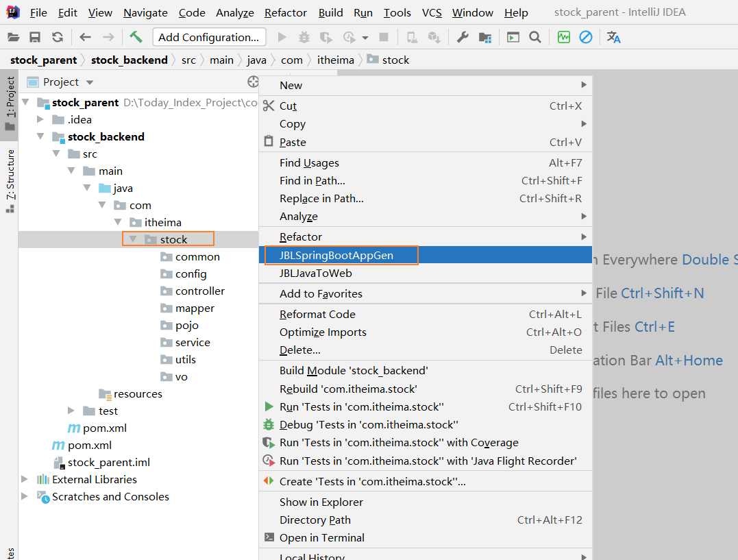Viewport: 738px width, 560px height.
Task: Choose JBLJavaToWeb from context menu
Action: coord(426,273)
